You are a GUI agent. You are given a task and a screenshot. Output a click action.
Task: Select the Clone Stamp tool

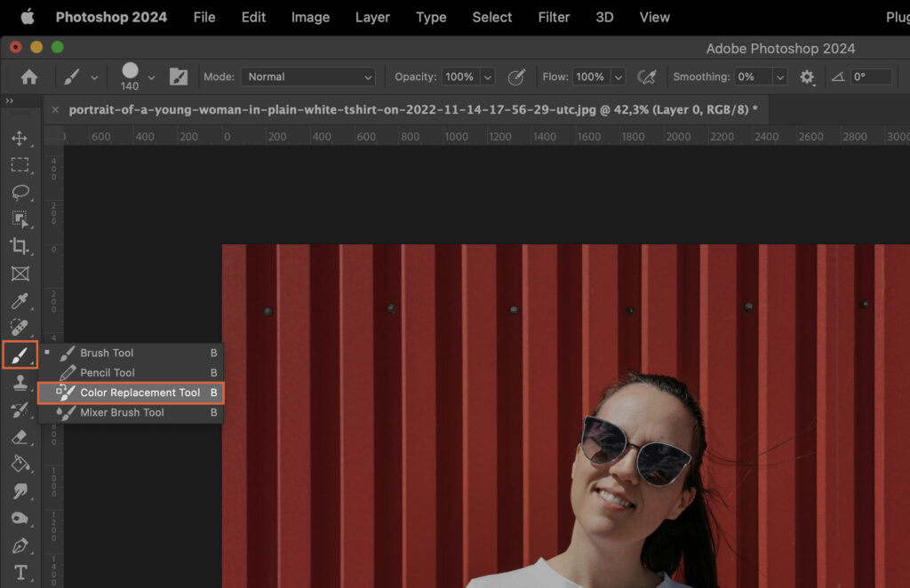tap(20, 382)
